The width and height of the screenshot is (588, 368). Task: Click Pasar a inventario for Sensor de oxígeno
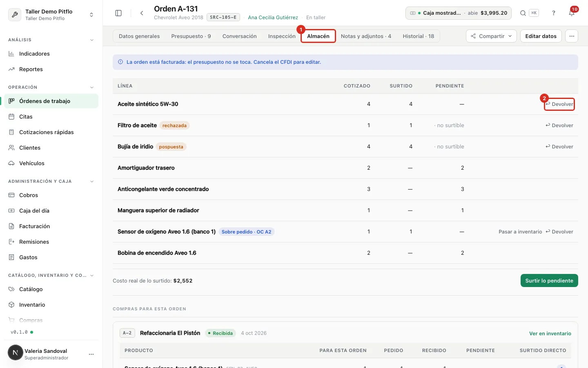tap(520, 232)
